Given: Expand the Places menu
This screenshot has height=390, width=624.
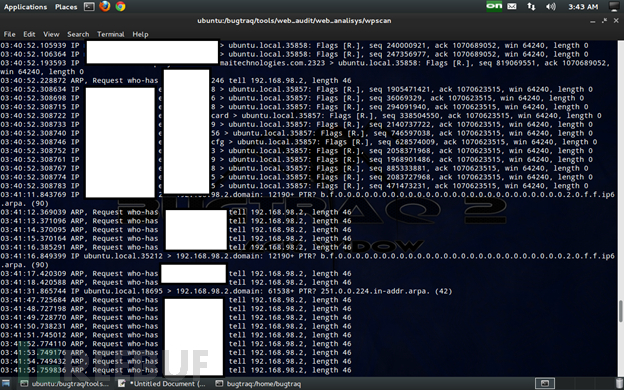Looking at the screenshot, I should [66, 7].
